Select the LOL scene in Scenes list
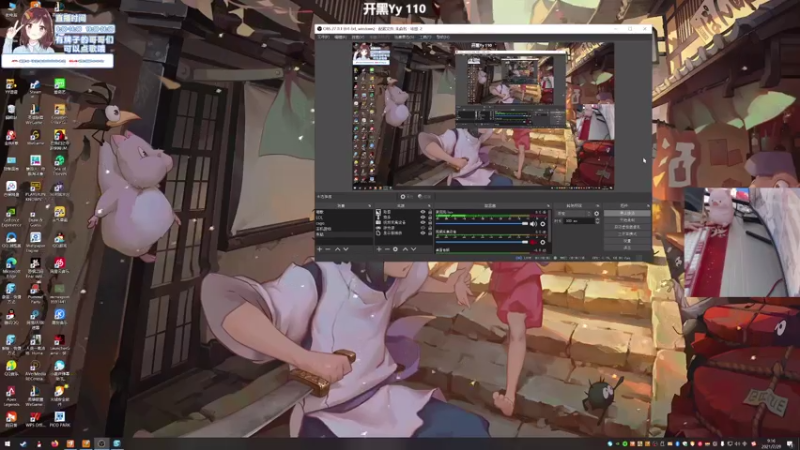800x450 pixels. coord(344,217)
